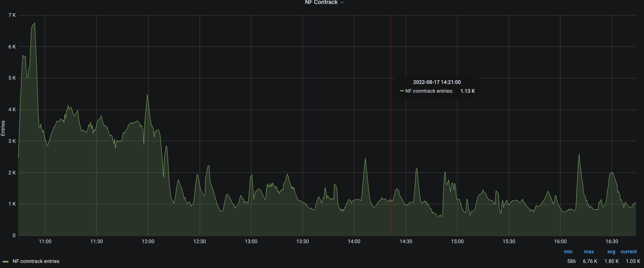Viewport: 644px width, 268px height.
Task: Click the 6 K y-axis label
Action: tap(12, 47)
